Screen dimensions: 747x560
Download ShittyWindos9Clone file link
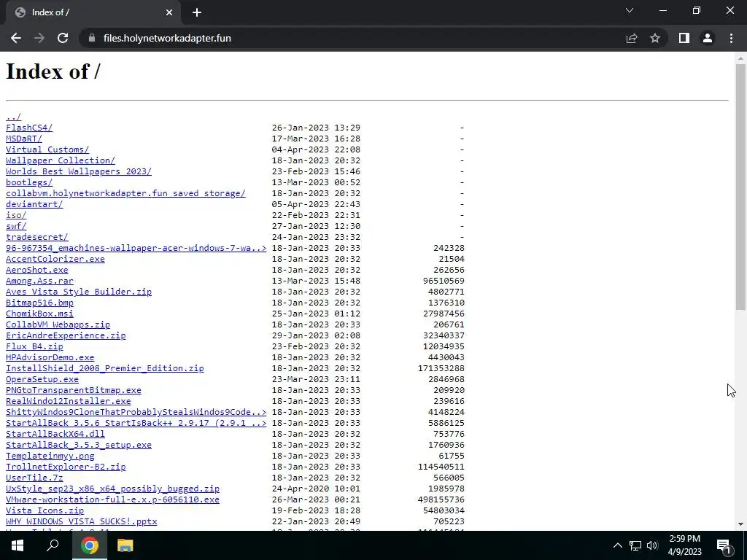click(136, 413)
